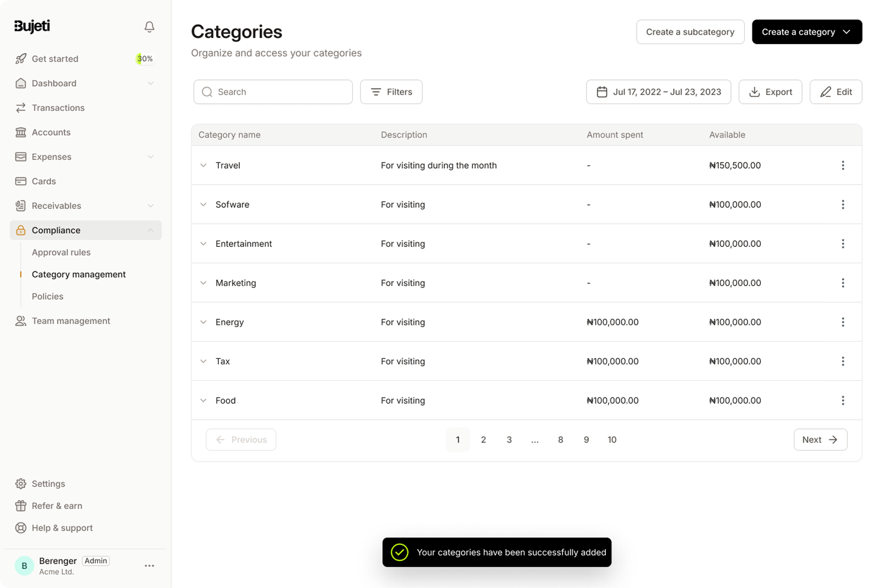The image size is (882, 588).
Task: Open Approval rules under Compliance
Action: click(x=61, y=252)
